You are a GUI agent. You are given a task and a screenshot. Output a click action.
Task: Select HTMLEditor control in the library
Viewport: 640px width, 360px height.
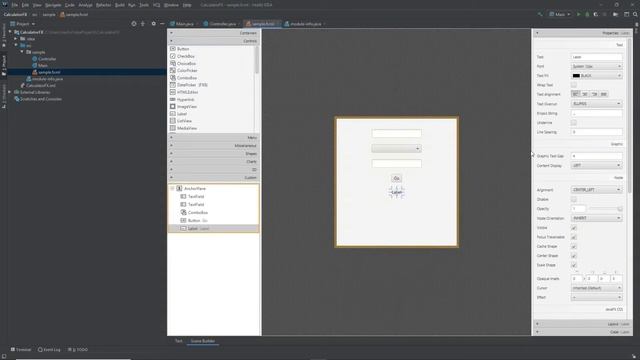(187, 92)
